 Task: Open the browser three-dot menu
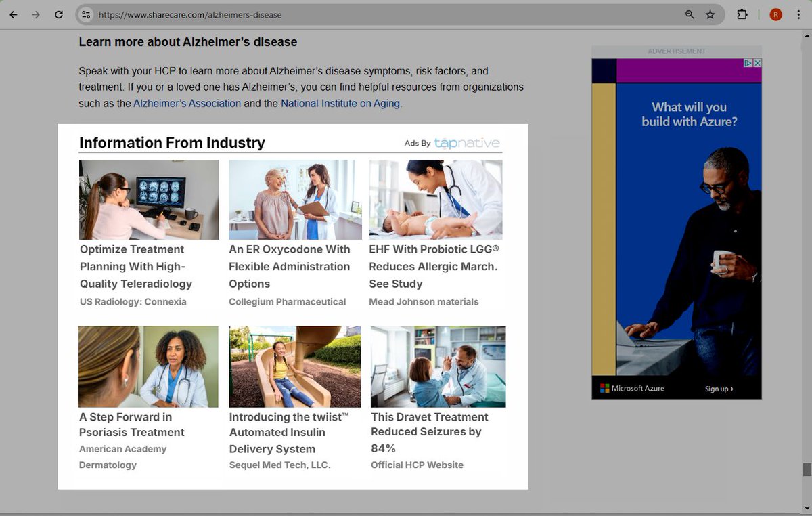coord(798,14)
